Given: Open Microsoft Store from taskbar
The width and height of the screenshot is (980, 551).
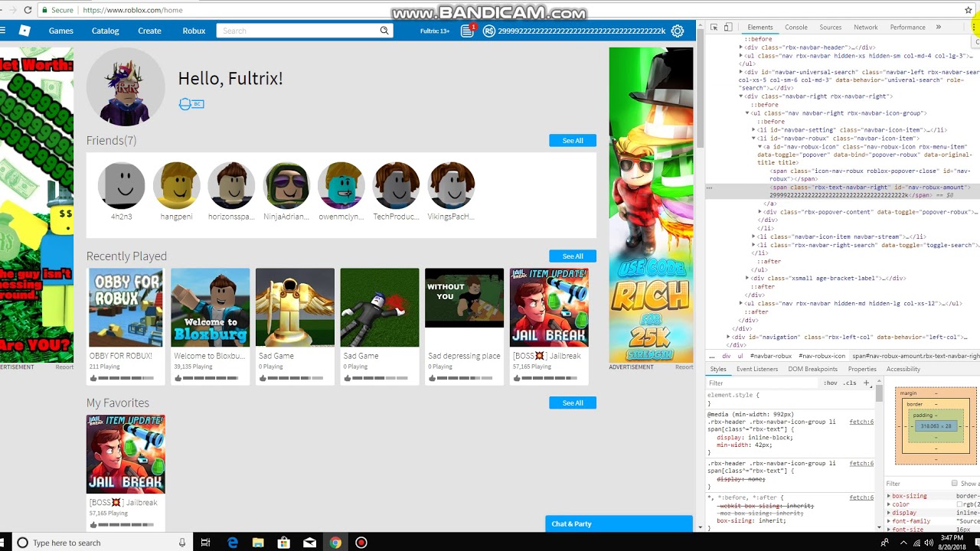Looking at the screenshot, I should (284, 543).
